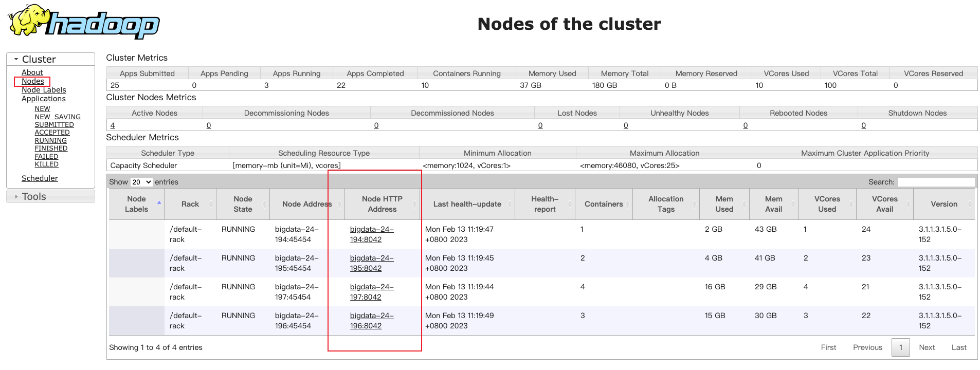Sort table by Mem Used column
Image resolution: width=980 pixels, height=370 pixels.
[724, 204]
